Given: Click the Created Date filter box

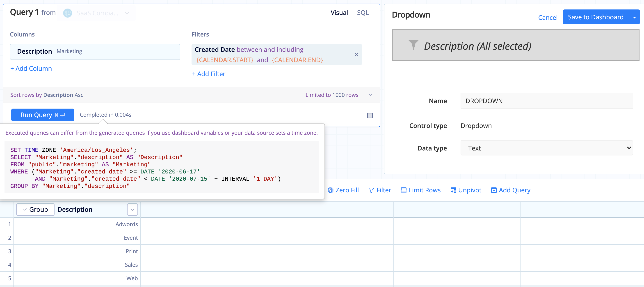Looking at the screenshot, I should pyautogui.click(x=276, y=55).
